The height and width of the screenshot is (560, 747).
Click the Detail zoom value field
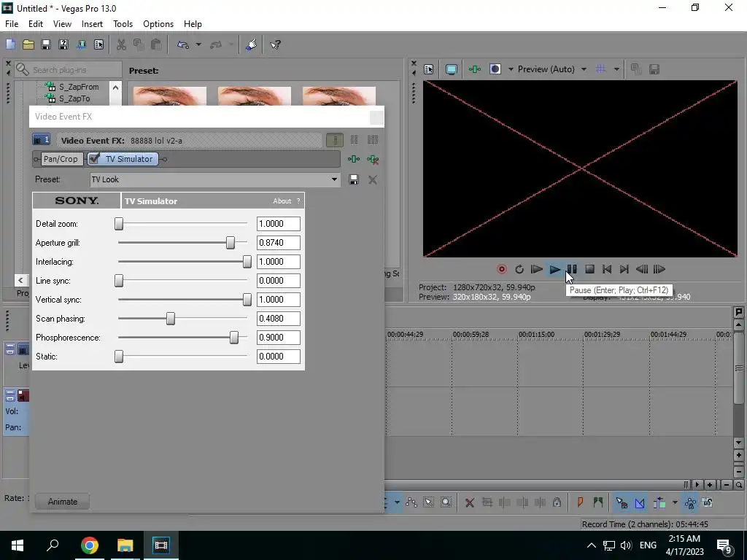[x=278, y=224]
